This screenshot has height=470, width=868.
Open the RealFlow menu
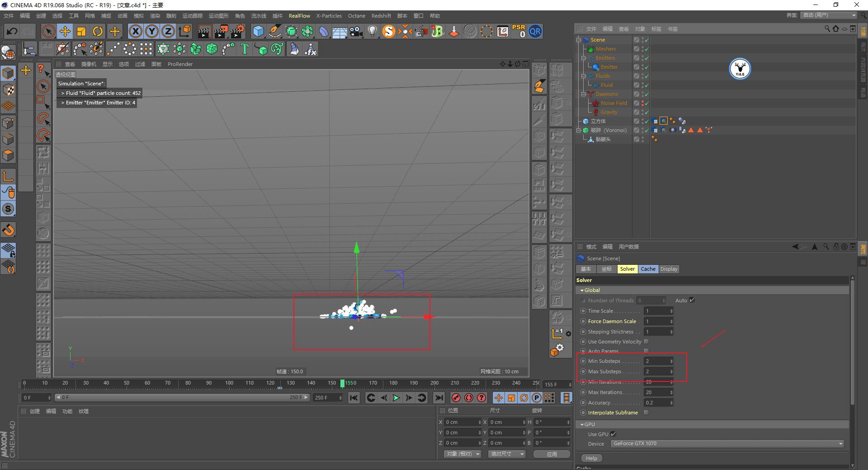tap(299, 15)
